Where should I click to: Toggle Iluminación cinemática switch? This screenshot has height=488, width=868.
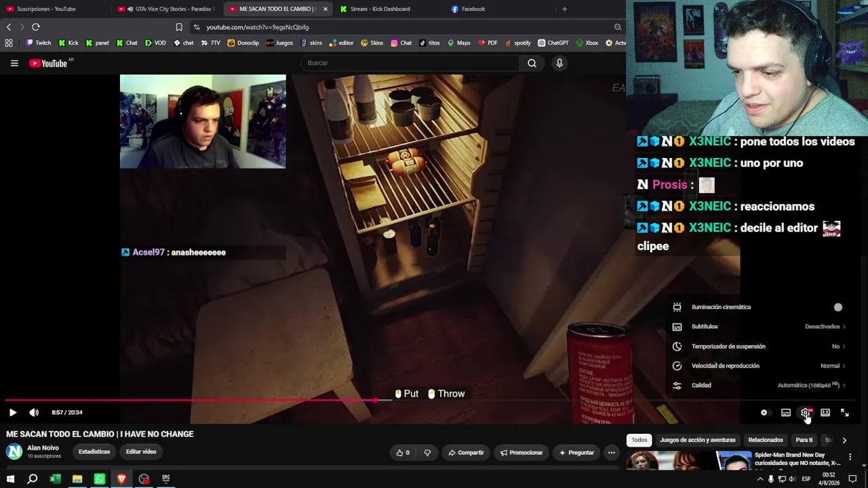tap(838, 307)
